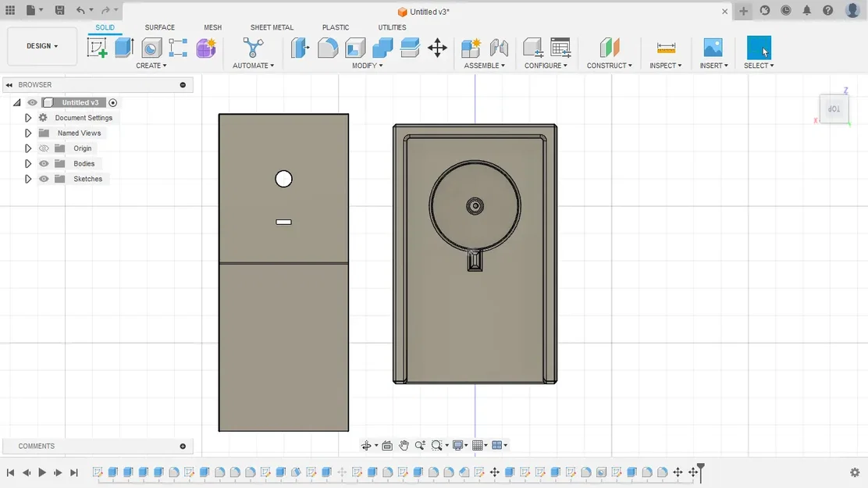Click the timeline end marker
Screen dimensions: 868x488
tap(701, 472)
